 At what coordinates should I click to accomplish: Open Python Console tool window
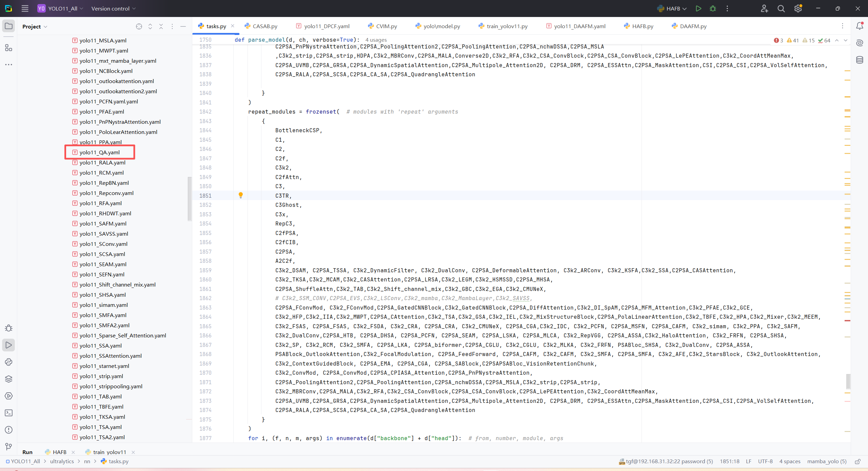pyautogui.click(x=8, y=362)
